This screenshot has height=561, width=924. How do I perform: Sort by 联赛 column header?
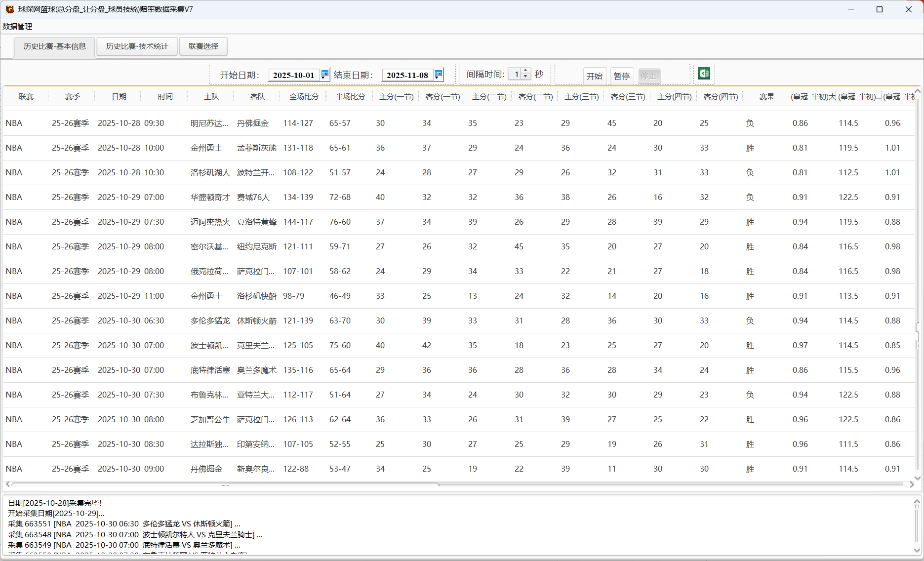pyautogui.click(x=26, y=97)
